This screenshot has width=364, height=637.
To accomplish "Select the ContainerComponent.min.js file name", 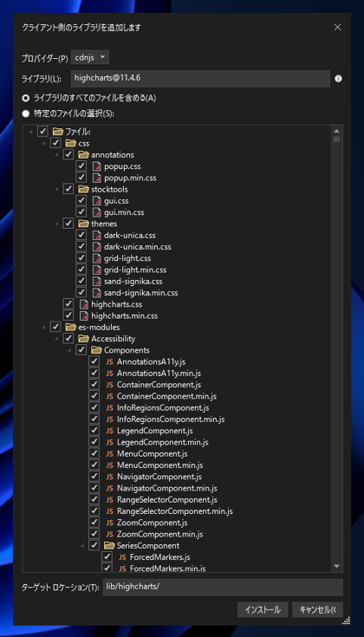I will pos(166,396).
